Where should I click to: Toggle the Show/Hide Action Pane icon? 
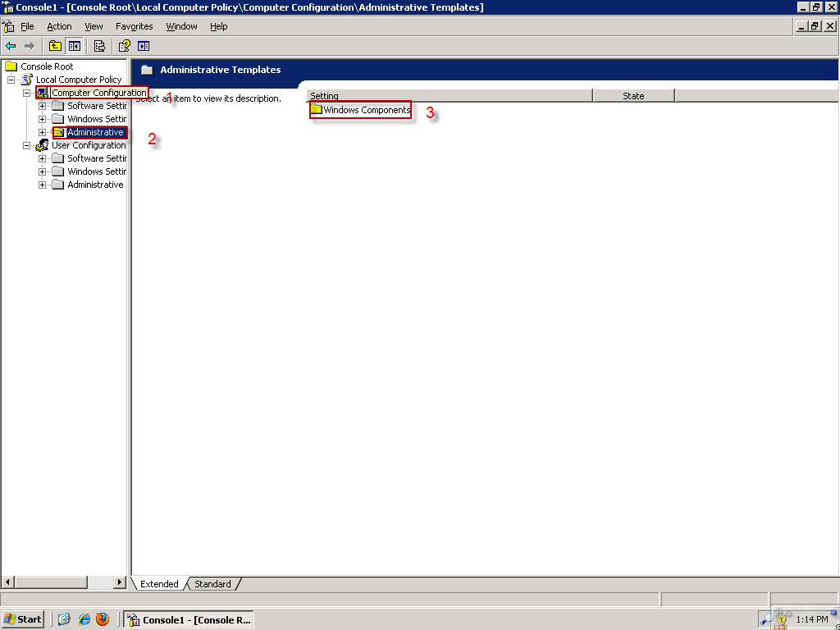(144, 46)
